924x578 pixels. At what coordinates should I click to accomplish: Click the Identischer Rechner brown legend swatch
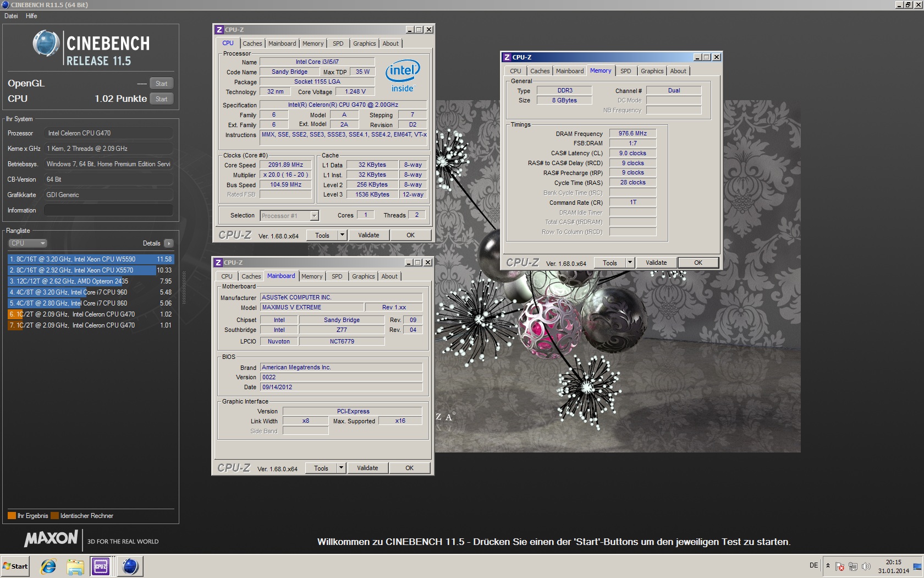[x=54, y=516]
